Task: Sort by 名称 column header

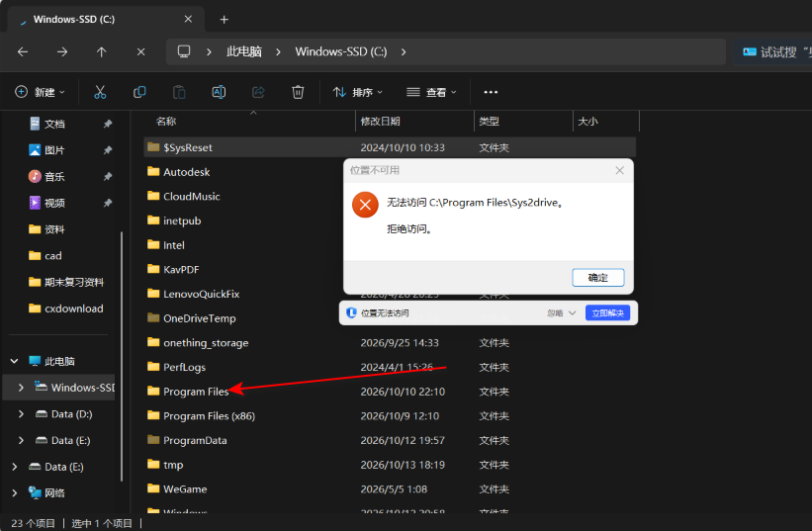Action: coord(166,121)
